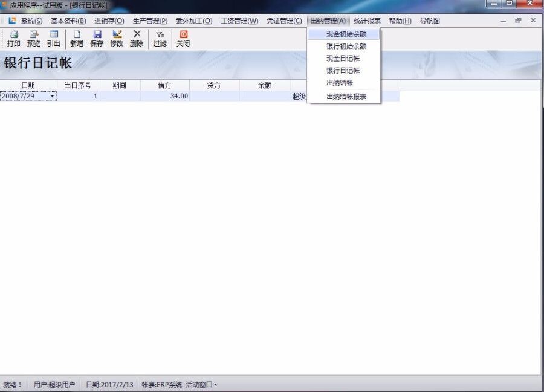Expand the date dropdown arrow for 2008/7/29
Viewport: 544px width, 392px height.
(x=52, y=96)
